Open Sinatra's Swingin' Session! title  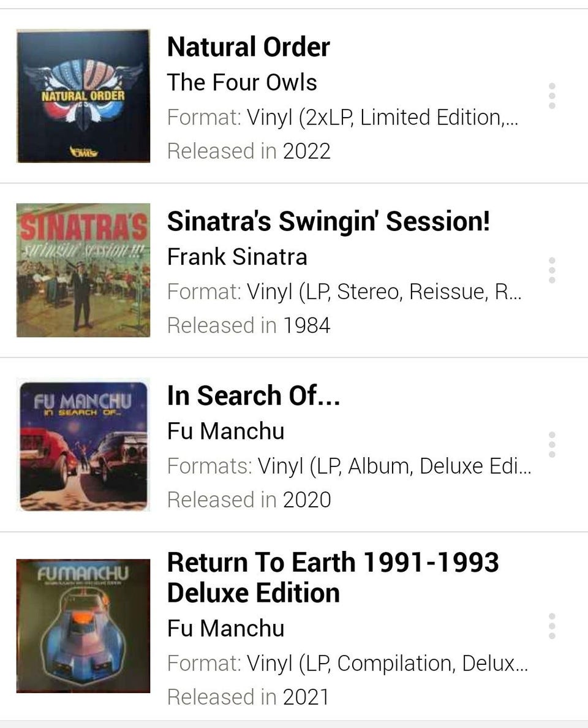click(328, 221)
